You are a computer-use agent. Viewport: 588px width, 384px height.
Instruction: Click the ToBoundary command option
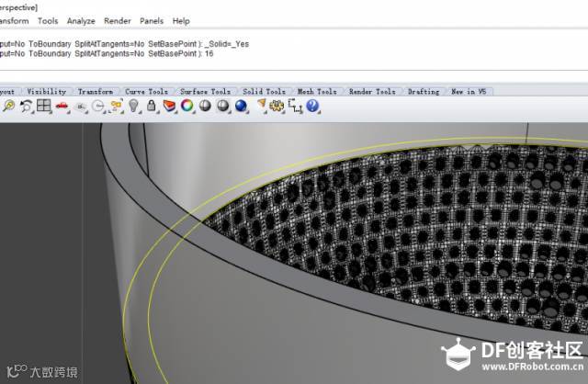(50, 53)
